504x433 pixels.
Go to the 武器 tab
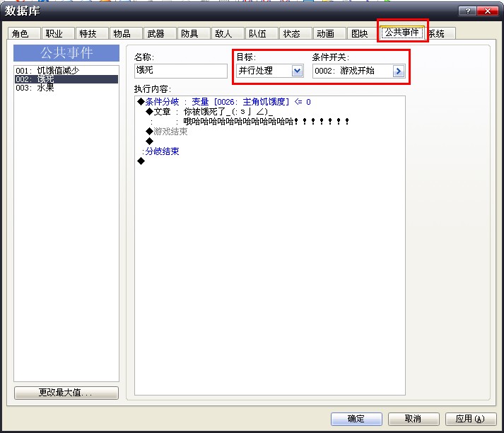(160, 33)
